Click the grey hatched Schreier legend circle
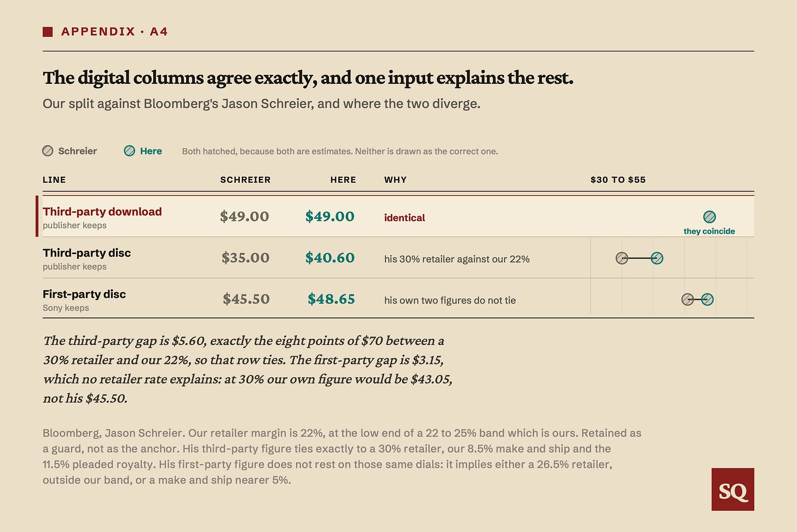 pyautogui.click(x=48, y=151)
